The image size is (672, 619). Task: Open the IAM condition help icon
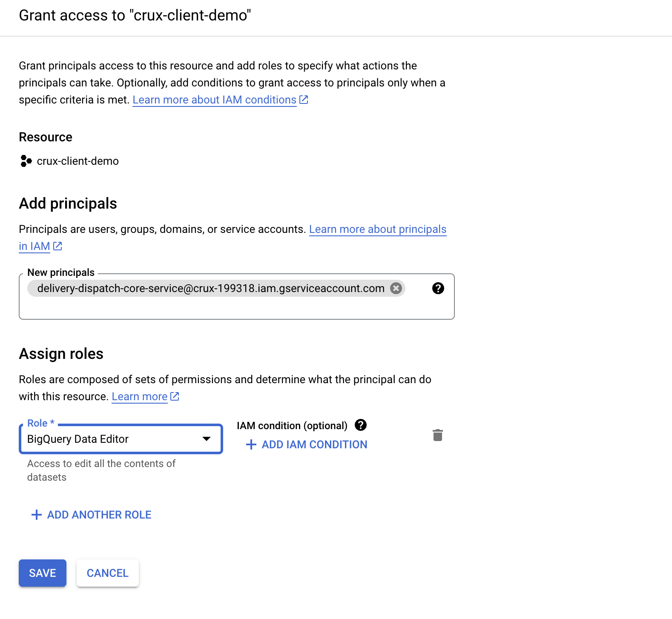(x=361, y=425)
